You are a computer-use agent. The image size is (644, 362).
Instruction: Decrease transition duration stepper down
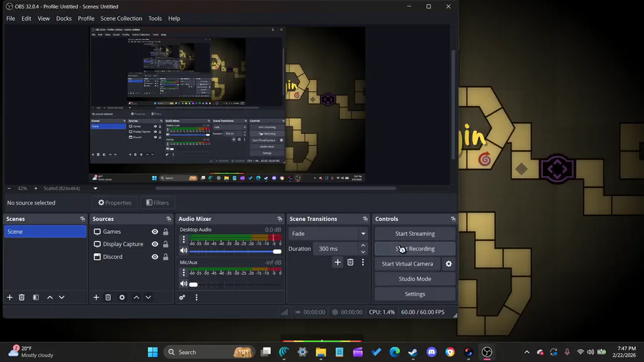point(363,252)
